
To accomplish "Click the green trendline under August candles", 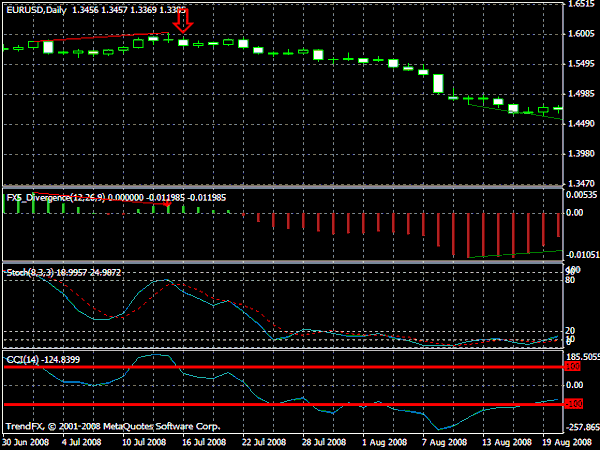I will coord(515,111).
